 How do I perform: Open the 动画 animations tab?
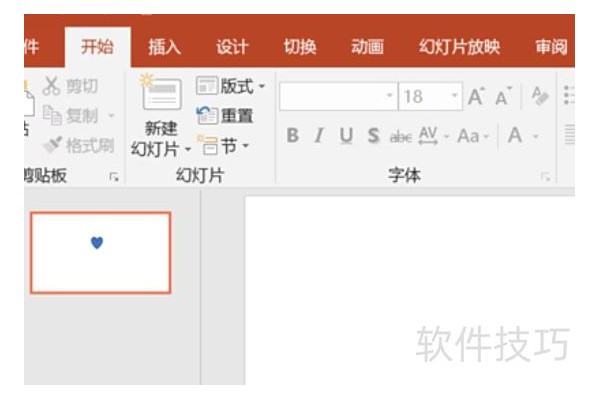click(367, 47)
